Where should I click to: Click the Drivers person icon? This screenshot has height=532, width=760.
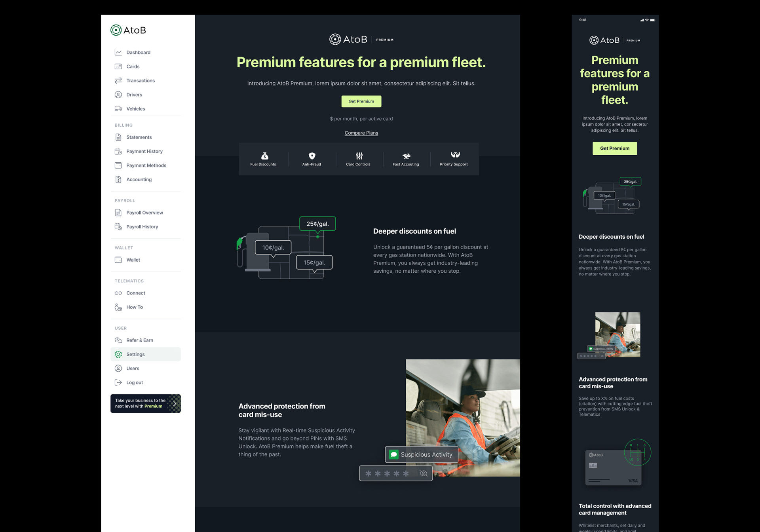[x=118, y=95]
